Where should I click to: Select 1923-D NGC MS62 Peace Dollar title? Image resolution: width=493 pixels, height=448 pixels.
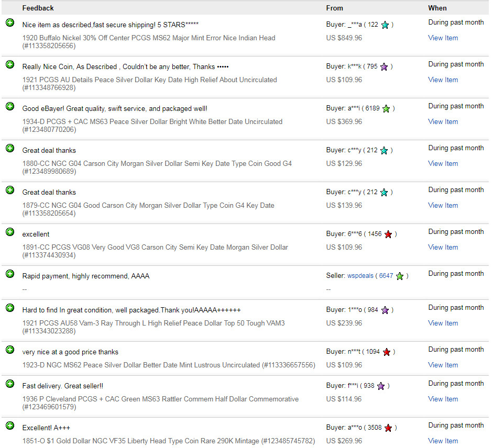tap(169, 365)
